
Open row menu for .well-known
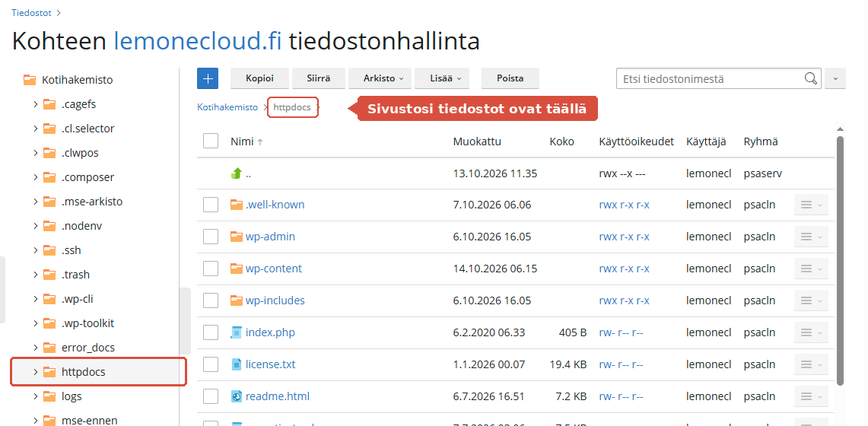tap(811, 205)
